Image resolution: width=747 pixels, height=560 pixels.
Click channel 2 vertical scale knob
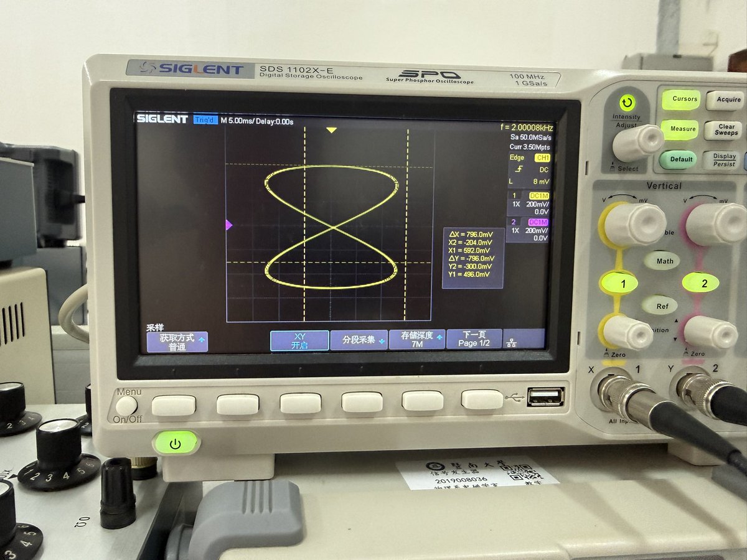click(x=717, y=224)
